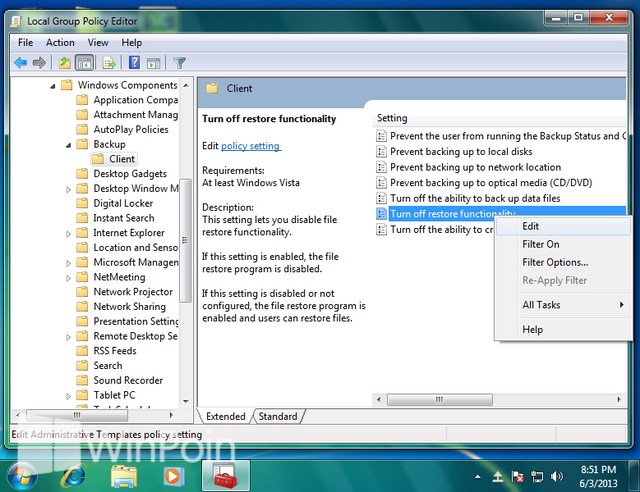Toggle the Show/Hide Action Pane icon
The width and height of the screenshot is (640, 492).
pos(154,63)
